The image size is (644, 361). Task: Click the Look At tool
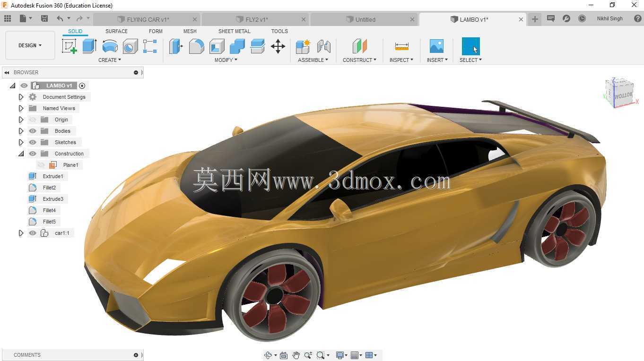pyautogui.click(x=284, y=355)
